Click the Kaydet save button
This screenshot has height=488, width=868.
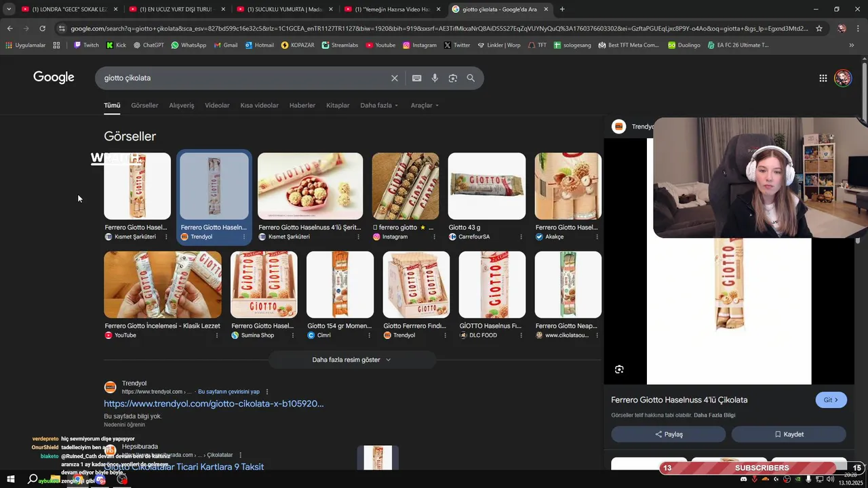tap(789, 434)
